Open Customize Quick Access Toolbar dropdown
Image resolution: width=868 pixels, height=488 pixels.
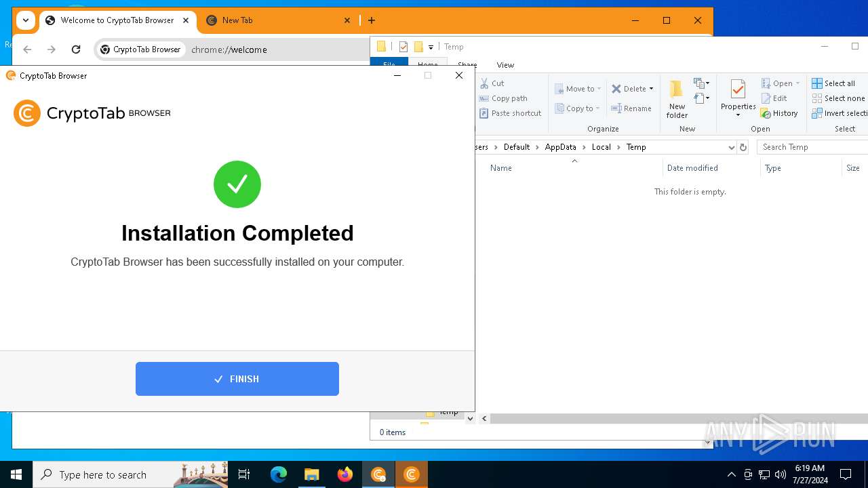pyautogui.click(x=431, y=47)
